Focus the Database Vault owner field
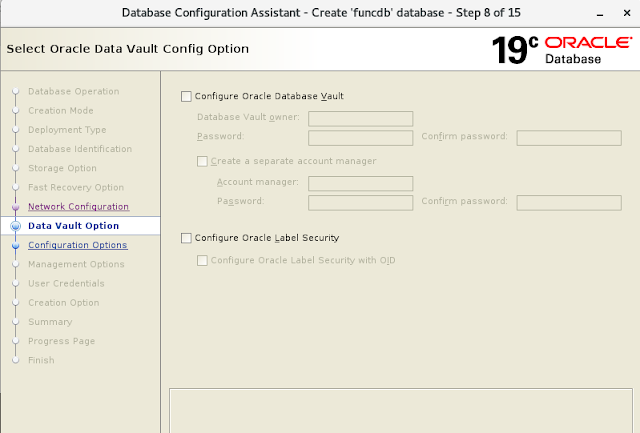Image resolution: width=640 pixels, height=433 pixels. tap(360, 119)
